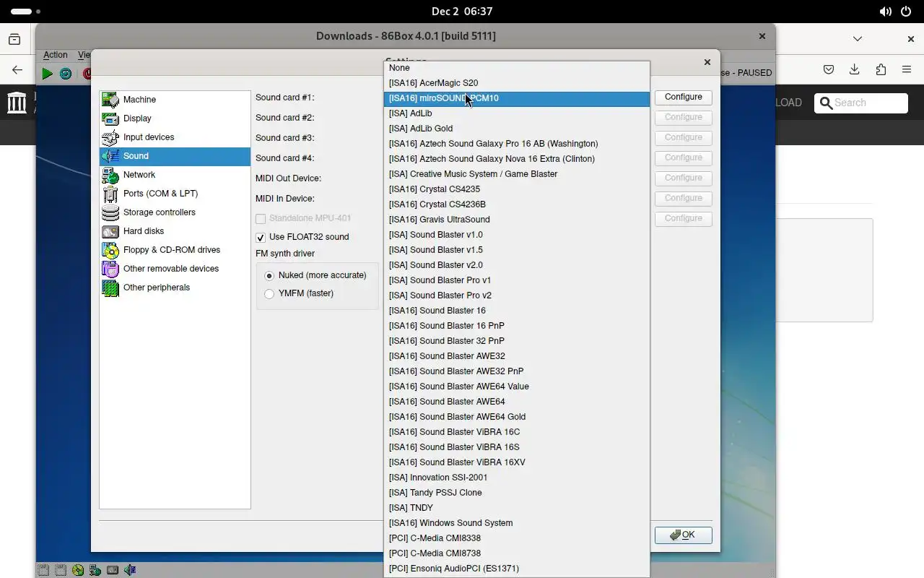Click the browser back arrow
Viewport: 924px width, 578px height.
[x=17, y=70]
